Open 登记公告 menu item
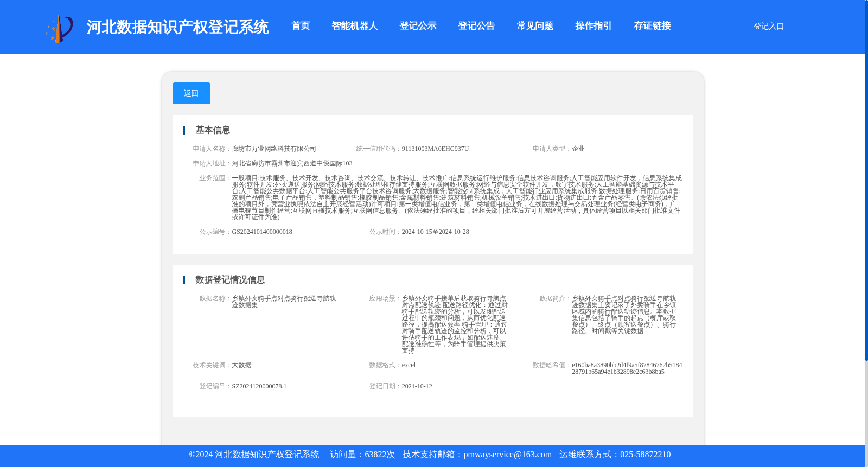Viewport: 868px width, 467px height. click(x=476, y=26)
